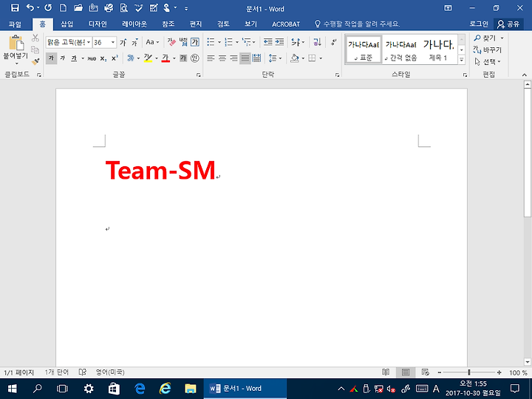This screenshot has height=399, width=532.
Task: Open Change Case Aa dropdown
Action: 152,42
